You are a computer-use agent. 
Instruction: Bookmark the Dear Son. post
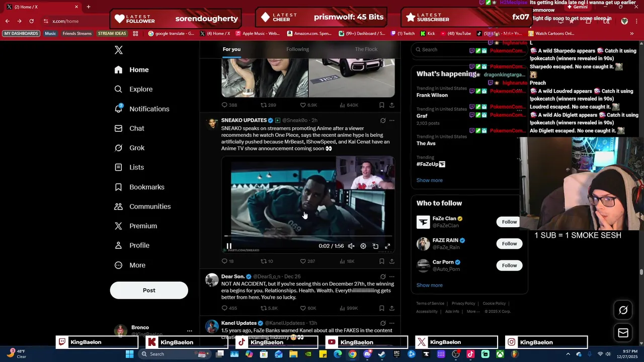tap(382, 308)
